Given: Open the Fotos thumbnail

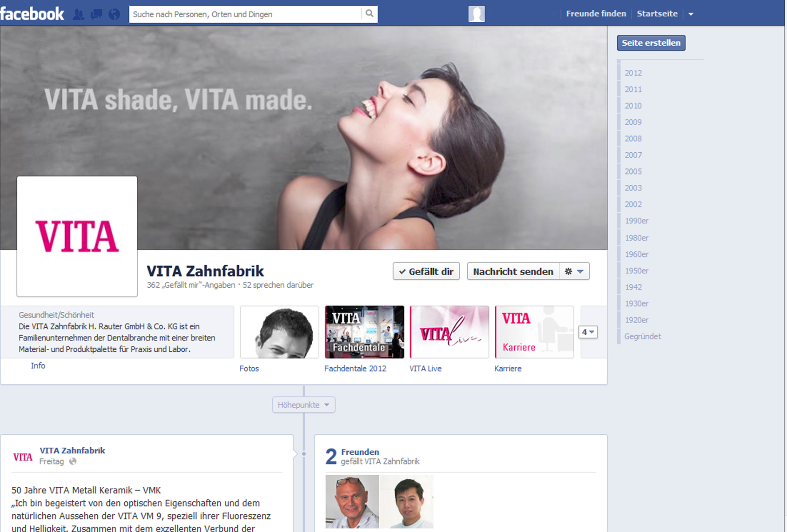Looking at the screenshot, I should click(x=279, y=332).
